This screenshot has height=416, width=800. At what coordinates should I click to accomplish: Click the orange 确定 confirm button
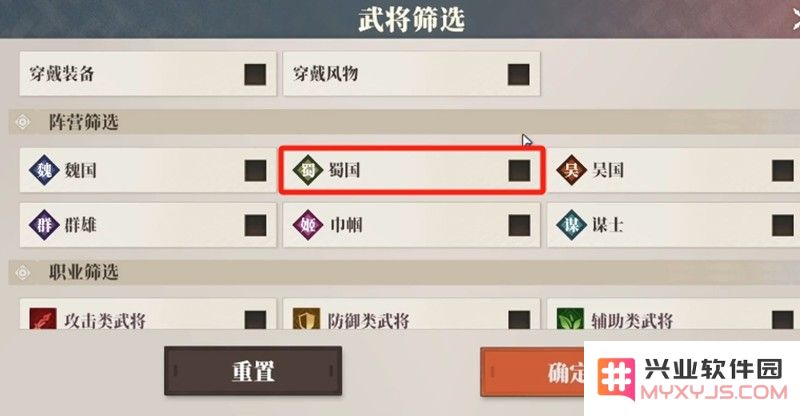[x=532, y=372]
